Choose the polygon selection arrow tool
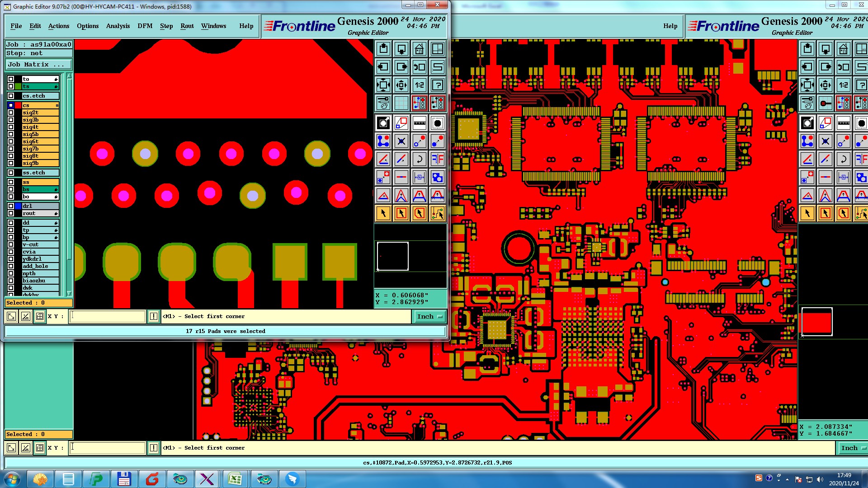The height and width of the screenshot is (488, 868). click(x=419, y=213)
